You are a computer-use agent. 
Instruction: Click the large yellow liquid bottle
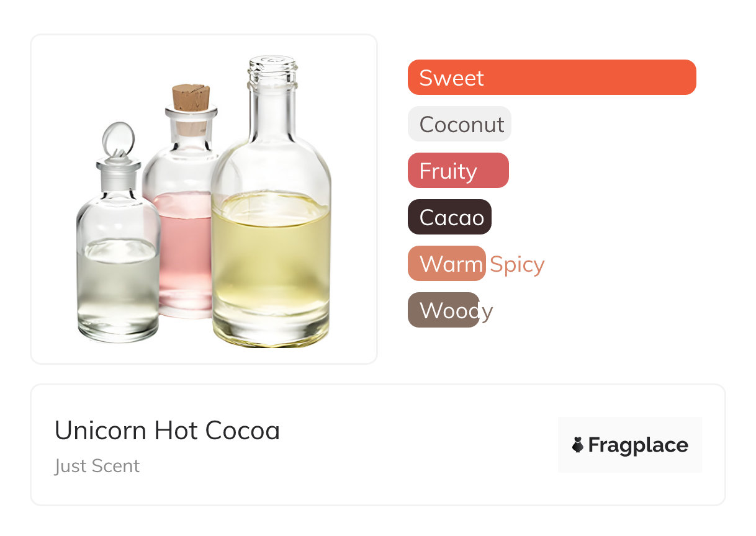[271, 261]
